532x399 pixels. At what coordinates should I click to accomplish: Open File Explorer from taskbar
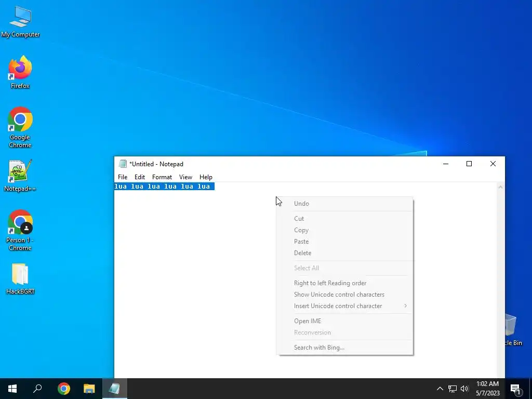pyautogui.click(x=89, y=389)
